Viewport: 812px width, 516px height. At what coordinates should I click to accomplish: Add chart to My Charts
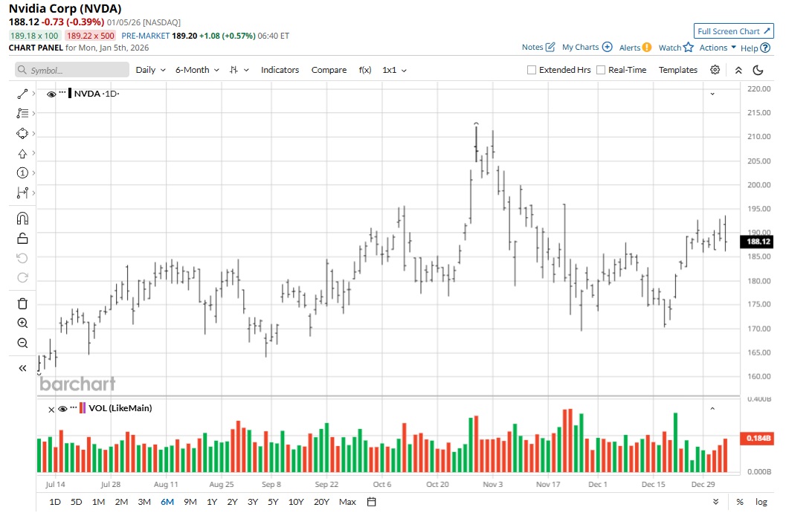click(x=608, y=47)
